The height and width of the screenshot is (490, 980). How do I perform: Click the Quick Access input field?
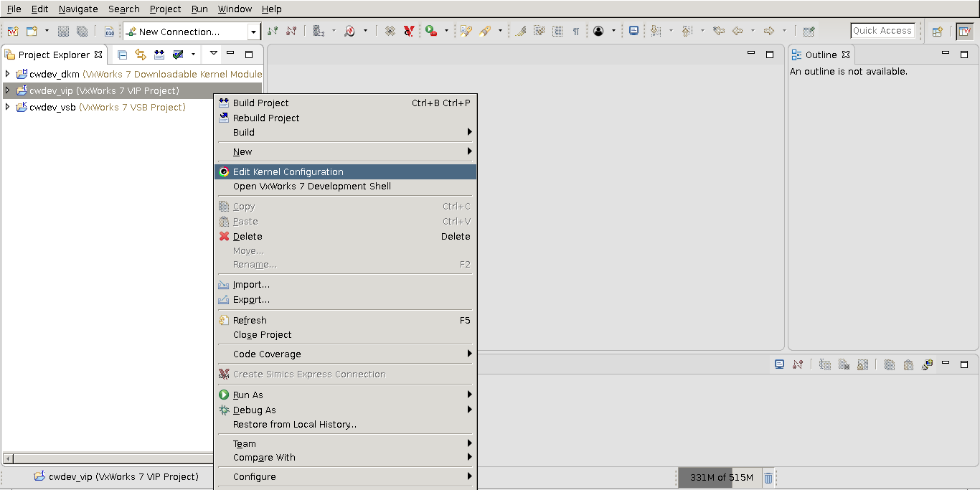click(x=882, y=31)
